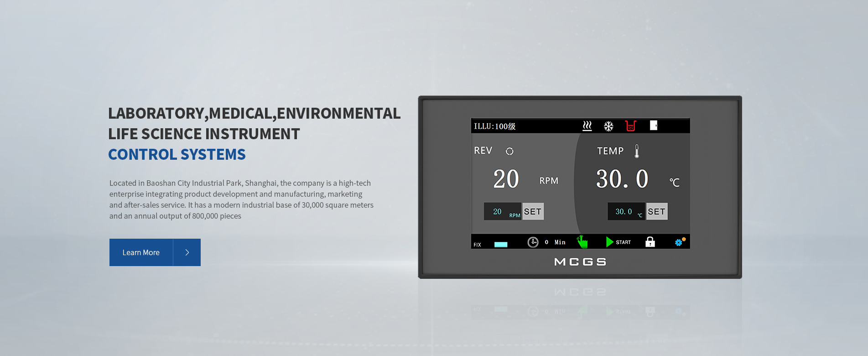Image resolution: width=868 pixels, height=356 pixels.
Task: Click the Learn More button
Action: click(x=141, y=252)
